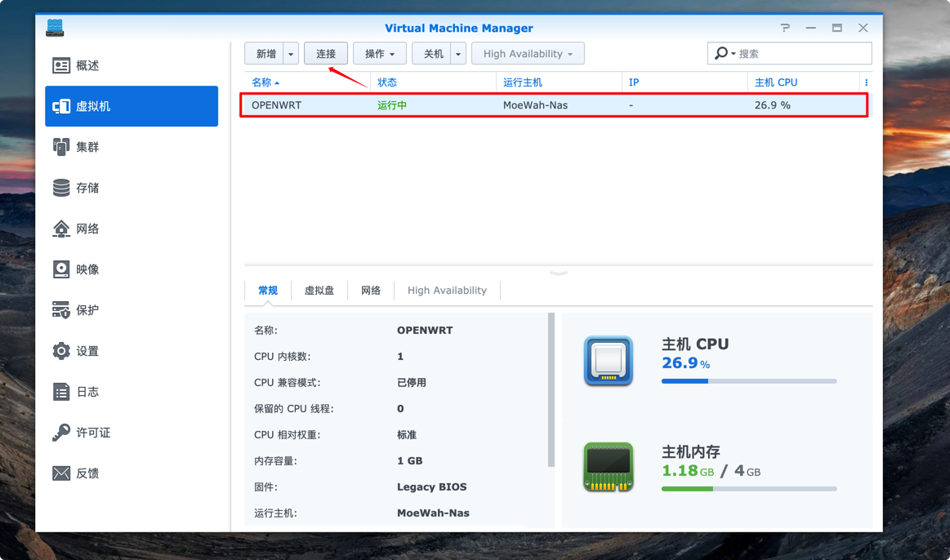Click the details panel vertical scrollbar
The width and height of the screenshot is (950, 560).
[x=551, y=390]
